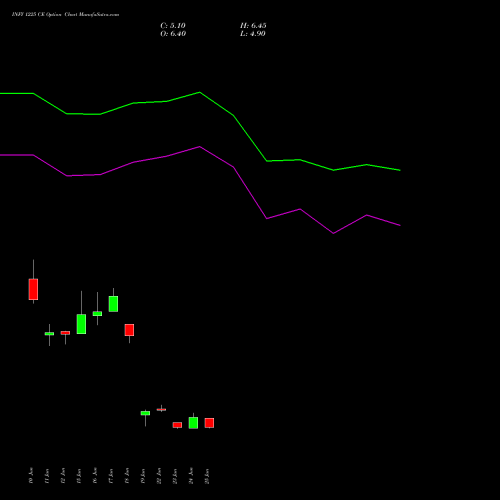Select the 22 Jun date label
Screen dimensions: 500x500
tap(159, 476)
